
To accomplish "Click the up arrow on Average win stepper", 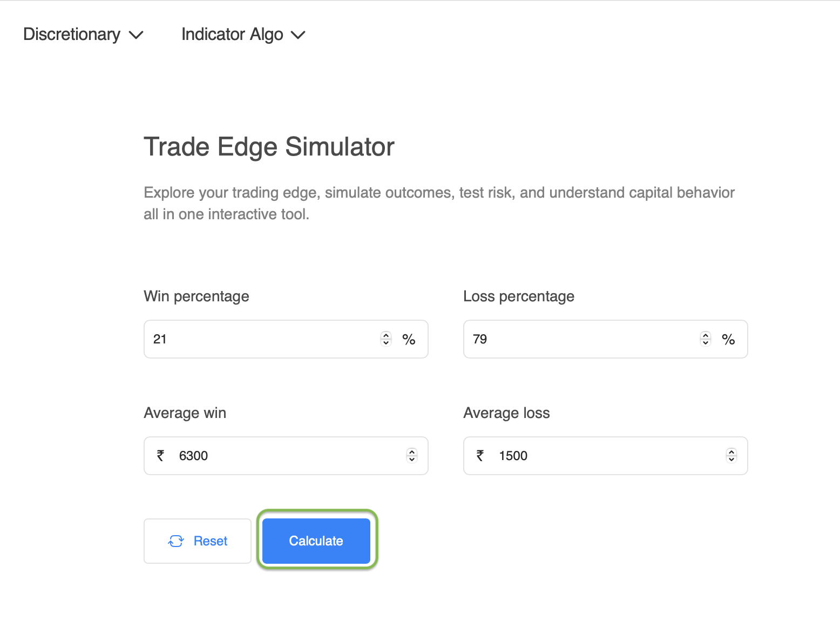I will [x=411, y=452].
